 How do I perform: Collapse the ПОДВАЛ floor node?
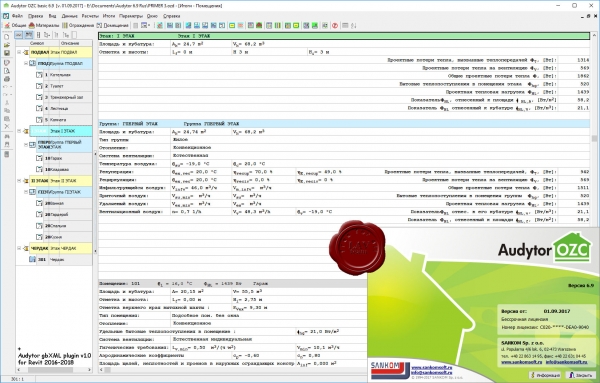click(19, 52)
